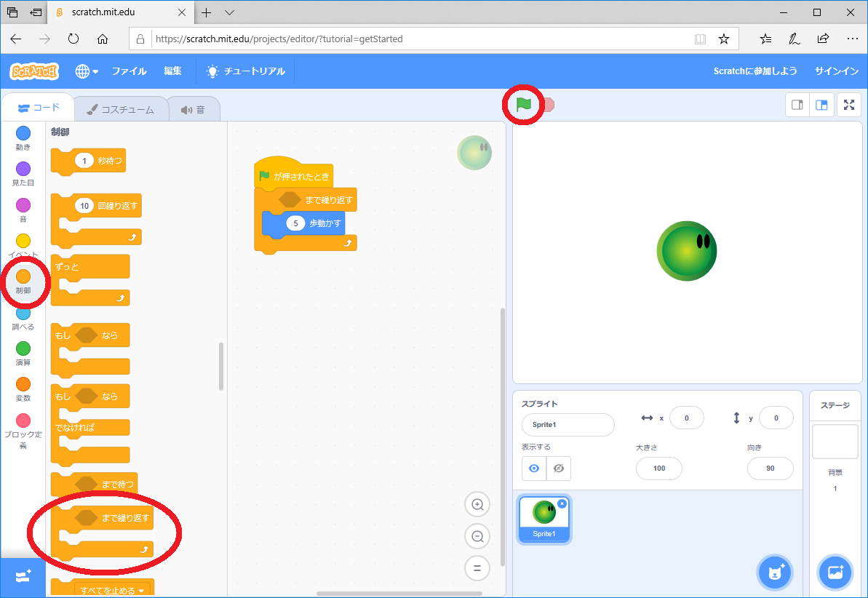Click the 1 value in 秒待つ block
Screen dimensions: 868x598
coord(84,161)
